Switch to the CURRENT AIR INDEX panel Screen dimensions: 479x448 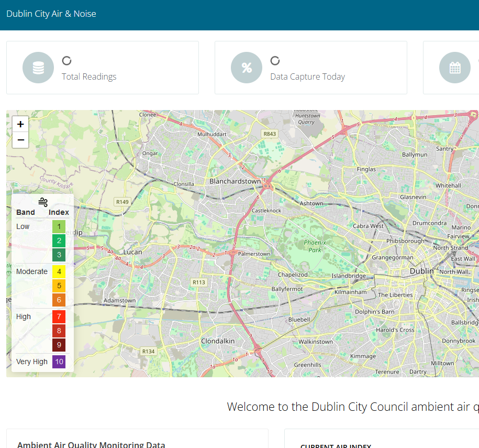point(336,446)
